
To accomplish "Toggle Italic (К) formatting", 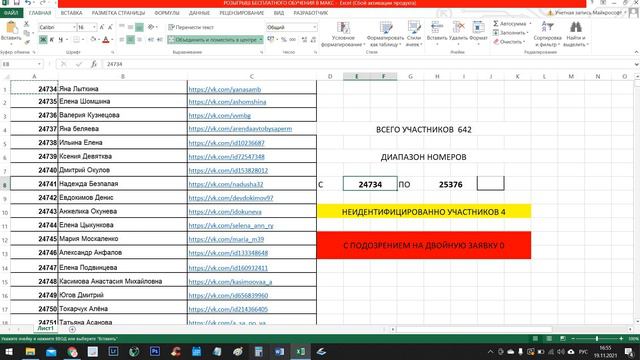I will (52, 40).
